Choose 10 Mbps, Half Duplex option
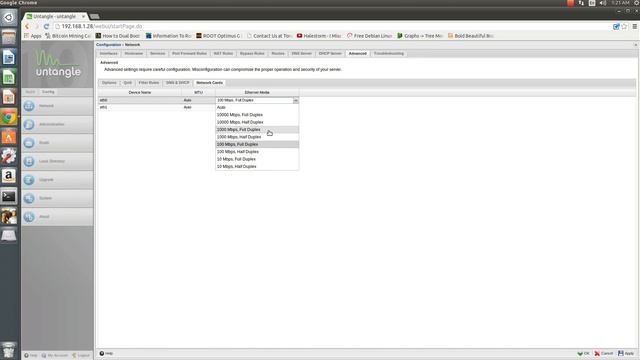Screen dimensions: 640x360 coord(257,167)
